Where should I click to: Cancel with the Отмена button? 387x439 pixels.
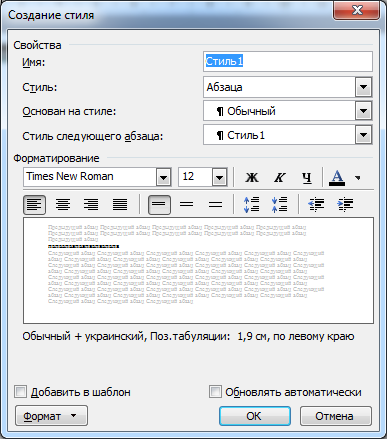tap(336, 416)
